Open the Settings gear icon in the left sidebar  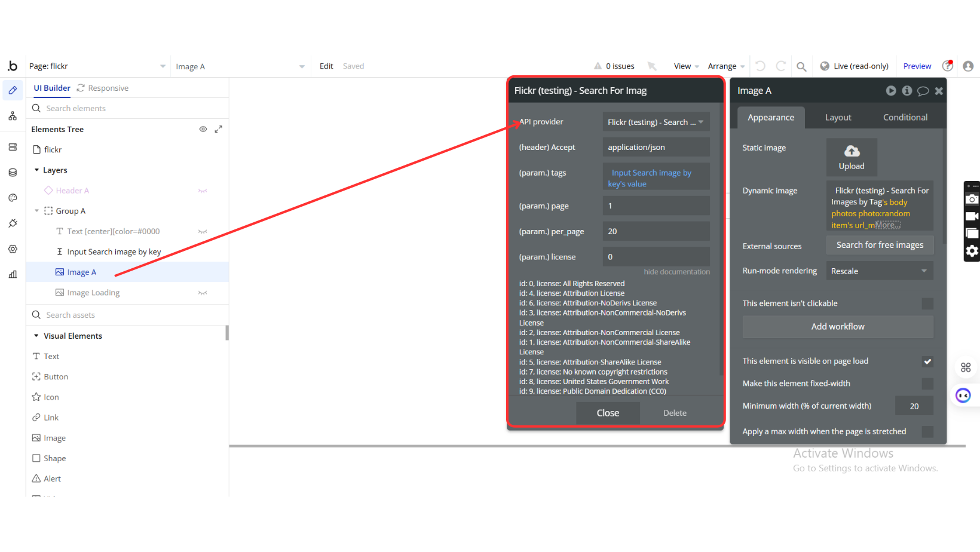point(13,249)
